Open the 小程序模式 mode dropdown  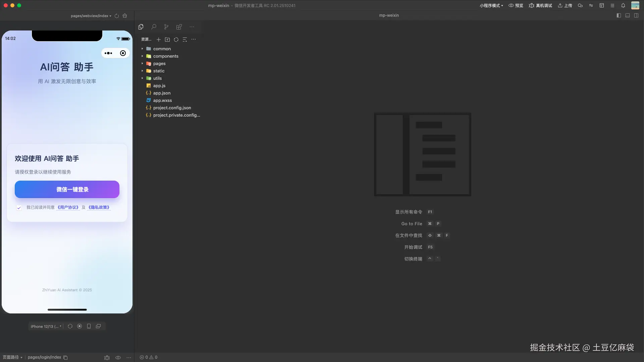[491, 5]
